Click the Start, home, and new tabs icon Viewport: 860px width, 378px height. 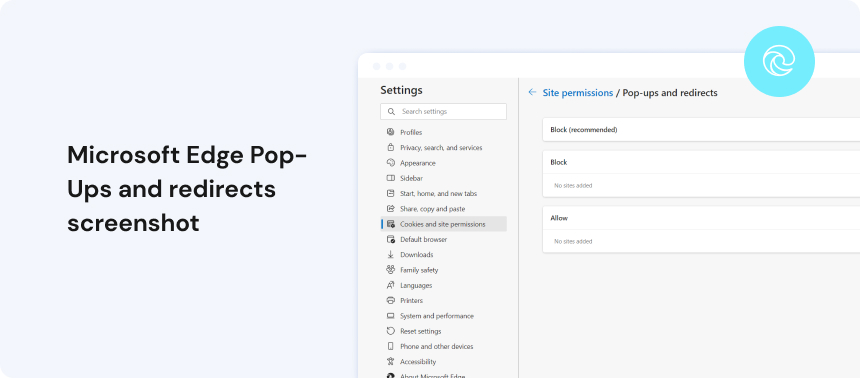tap(391, 194)
